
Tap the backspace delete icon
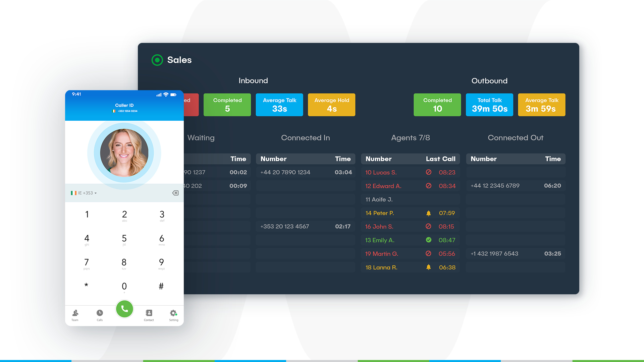[x=175, y=193]
